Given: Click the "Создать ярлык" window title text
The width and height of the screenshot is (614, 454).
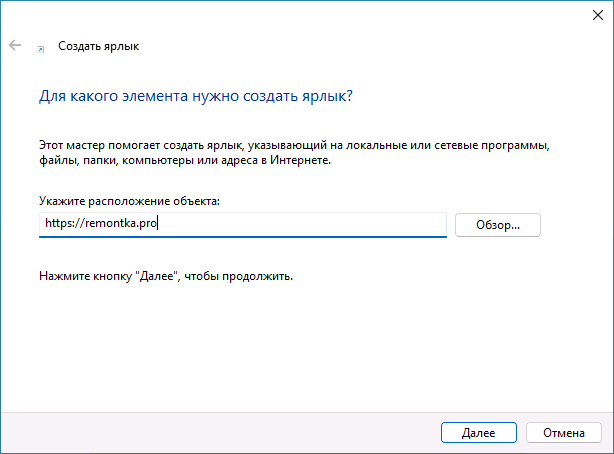Looking at the screenshot, I should click(x=99, y=46).
